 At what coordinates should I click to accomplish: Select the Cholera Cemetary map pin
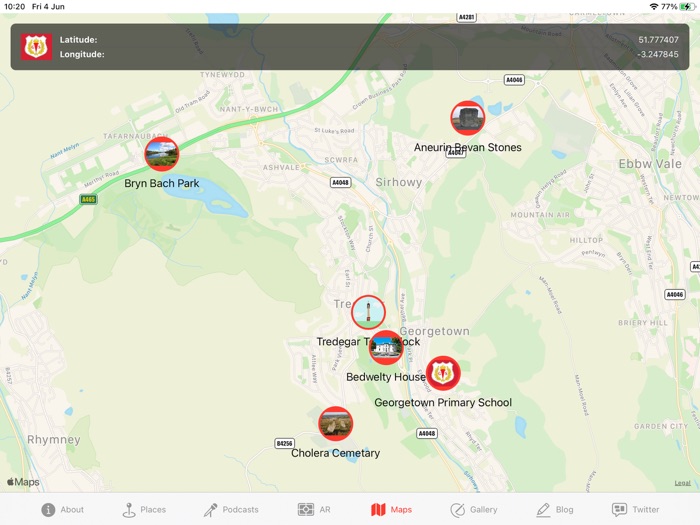tap(335, 424)
